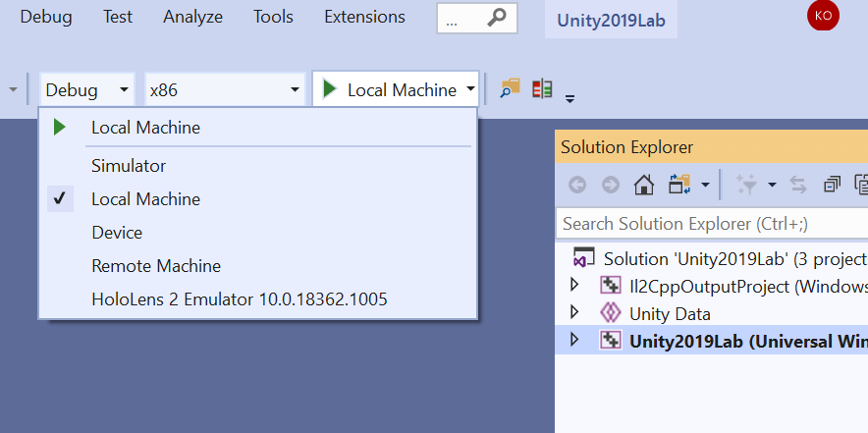The image size is (868, 433).
Task: Click the Collapse All icon
Action: click(x=832, y=185)
